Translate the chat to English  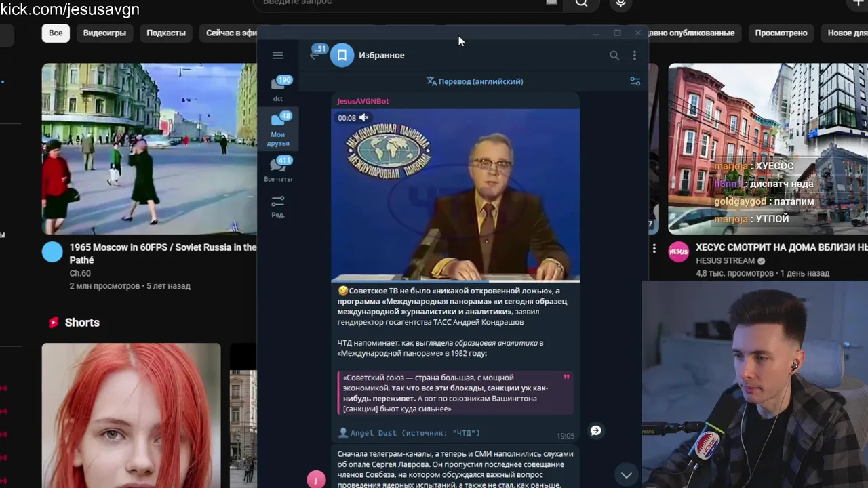pyautogui.click(x=475, y=81)
